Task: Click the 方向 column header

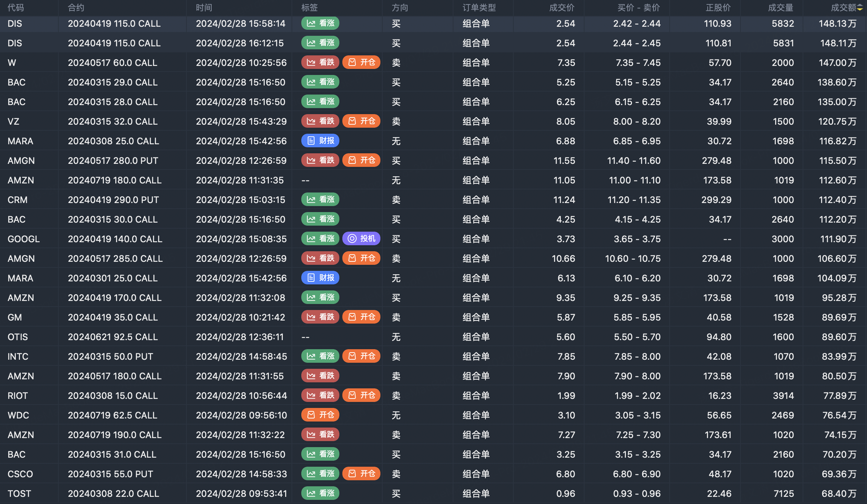Action: click(400, 8)
